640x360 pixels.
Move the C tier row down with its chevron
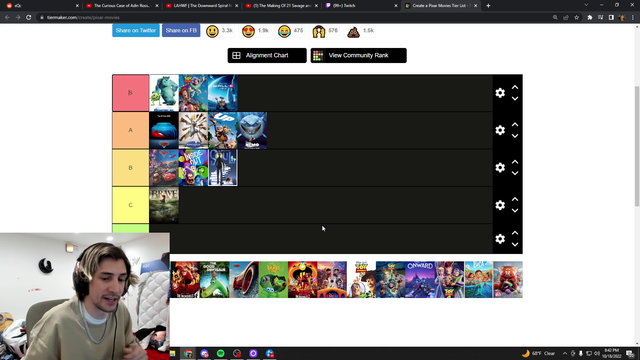515,211
